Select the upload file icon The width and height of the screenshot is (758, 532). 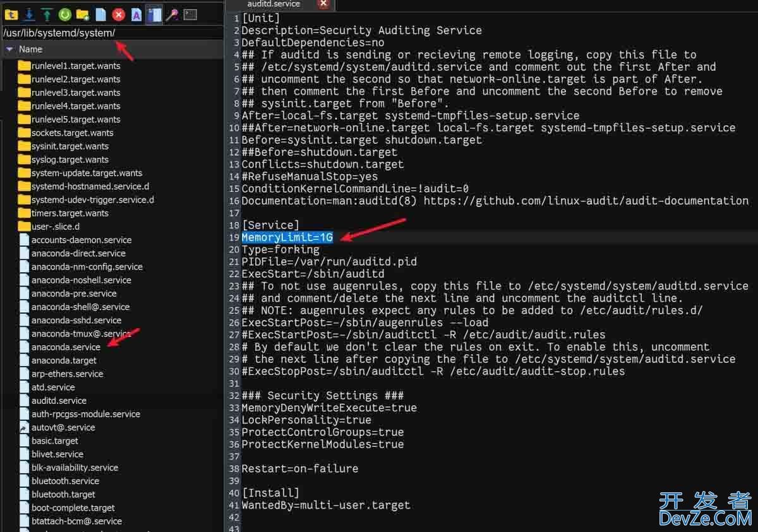point(47,14)
